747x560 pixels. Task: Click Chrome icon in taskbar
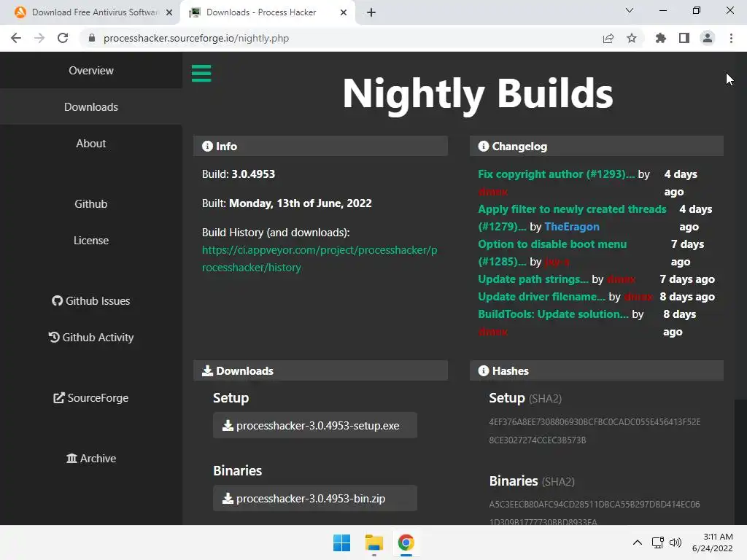tap(406, 542)
